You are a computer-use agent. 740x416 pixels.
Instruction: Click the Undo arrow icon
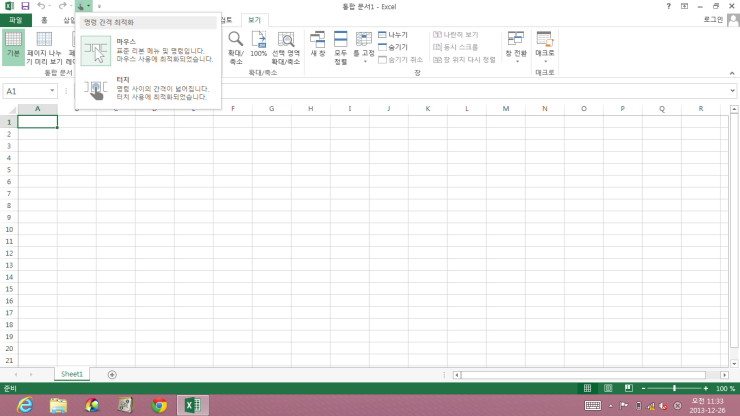[x=41, y=6]
